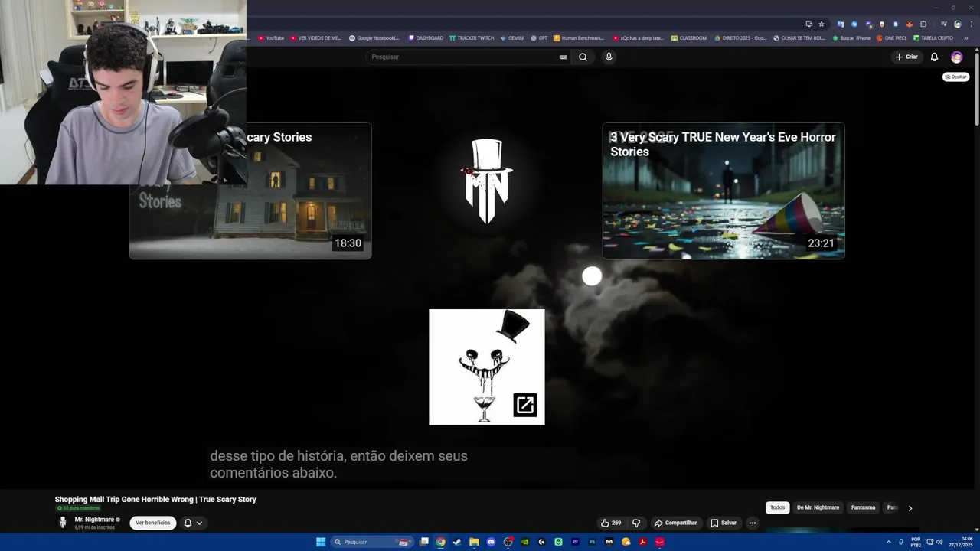Screen dimensions: 980x551
Task: Open the VER VIDEOS DE ME... bookmark
Action: click(x=315, y=37)
